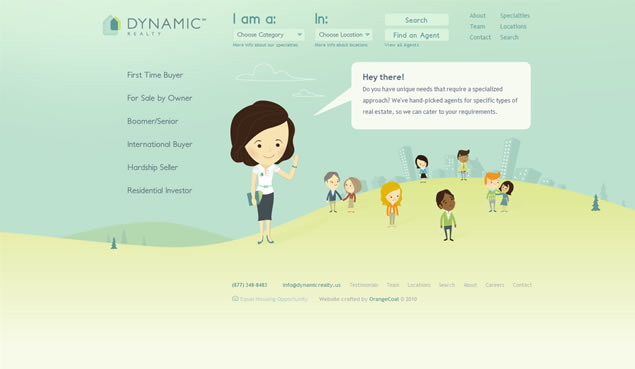Viewport: 635px width, 369px height.
Task: Open Locations link in the footer
Action: pos(419,285)
